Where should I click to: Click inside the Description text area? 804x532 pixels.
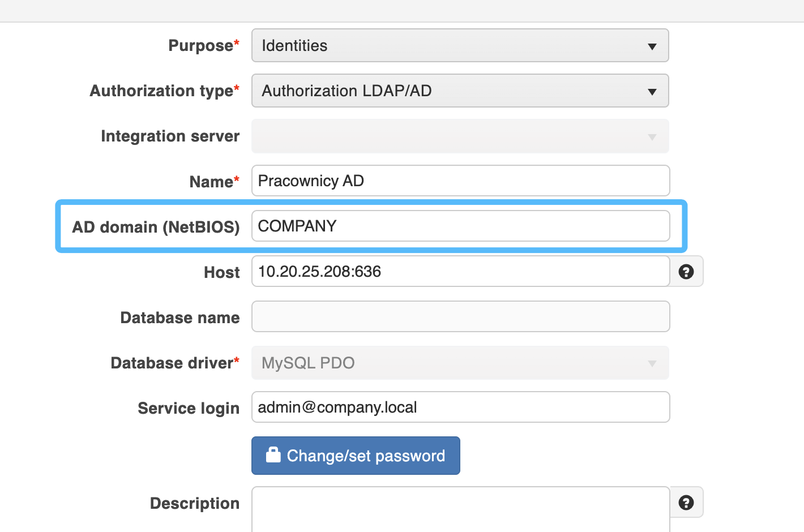pos(460,508)
